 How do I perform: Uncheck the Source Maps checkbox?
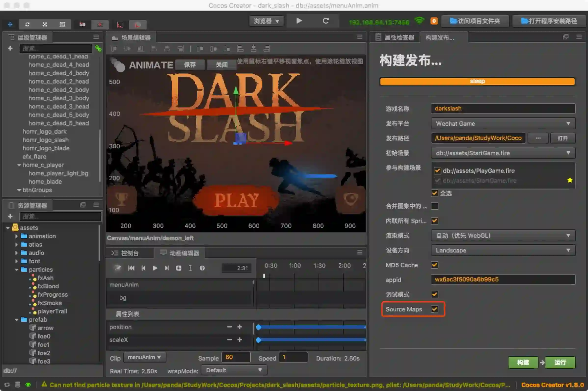coord(435,309)
